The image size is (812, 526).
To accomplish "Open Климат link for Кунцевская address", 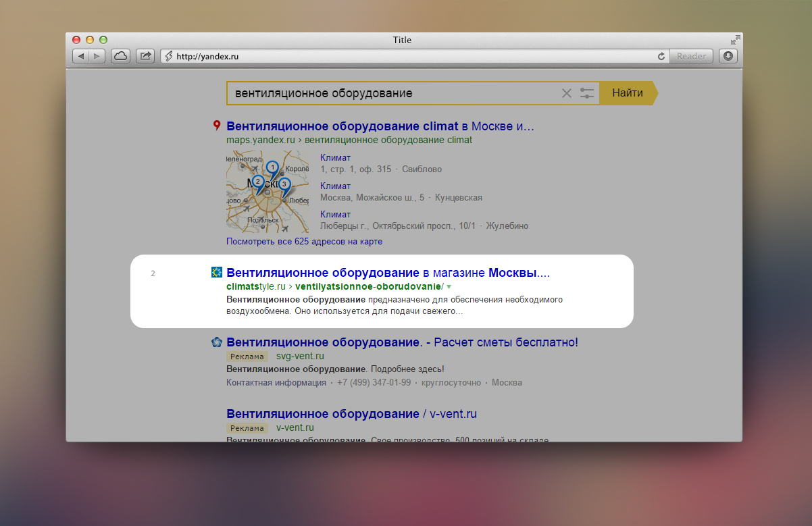I will point(336,186).
